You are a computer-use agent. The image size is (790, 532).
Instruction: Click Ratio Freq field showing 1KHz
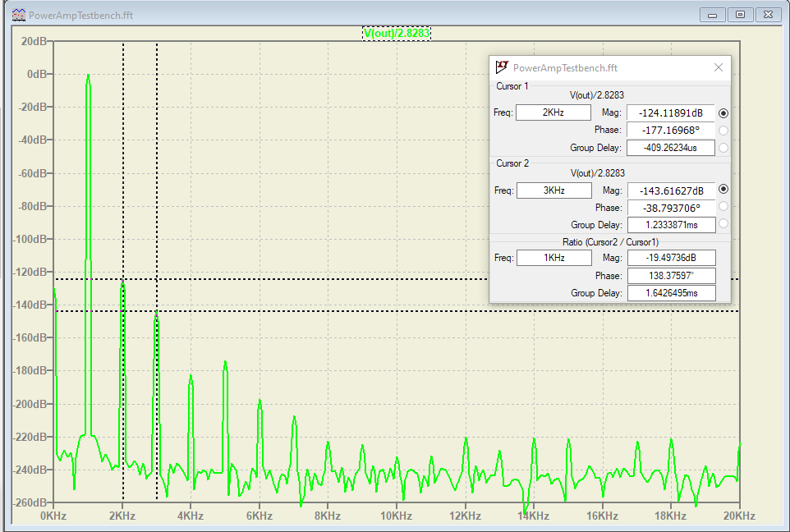pos(553,258)
